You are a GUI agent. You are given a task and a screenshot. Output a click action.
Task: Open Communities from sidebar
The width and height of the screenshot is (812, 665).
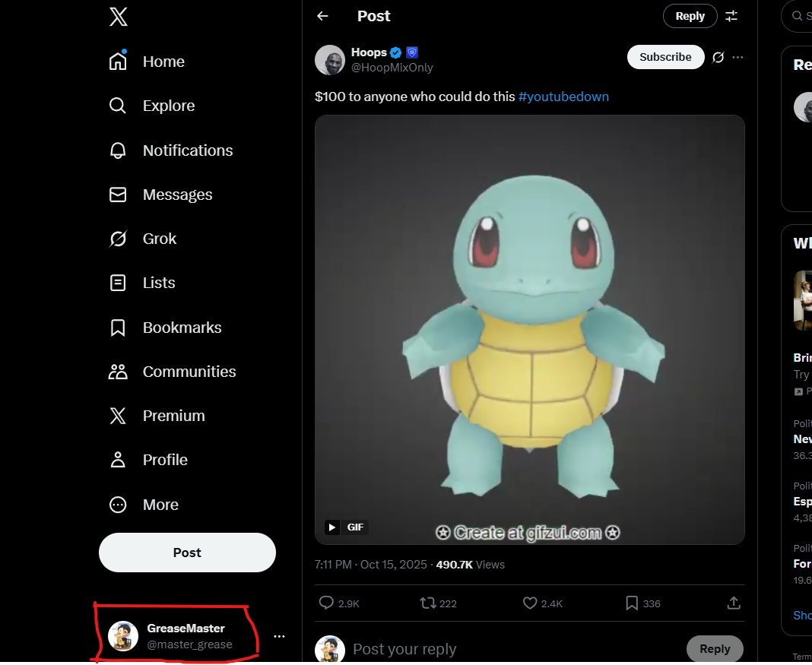click(172, 372)
